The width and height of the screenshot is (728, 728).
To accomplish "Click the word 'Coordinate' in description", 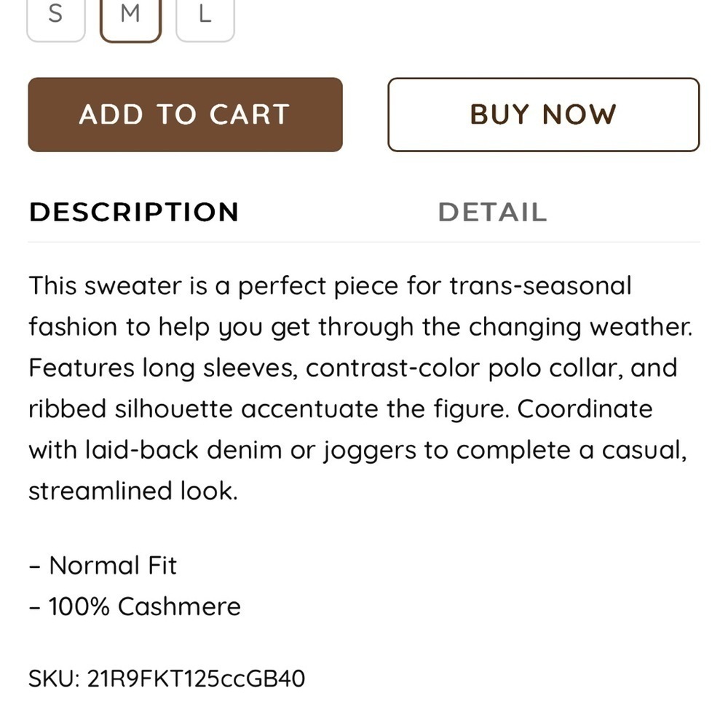I will click(x=585, y=409).
